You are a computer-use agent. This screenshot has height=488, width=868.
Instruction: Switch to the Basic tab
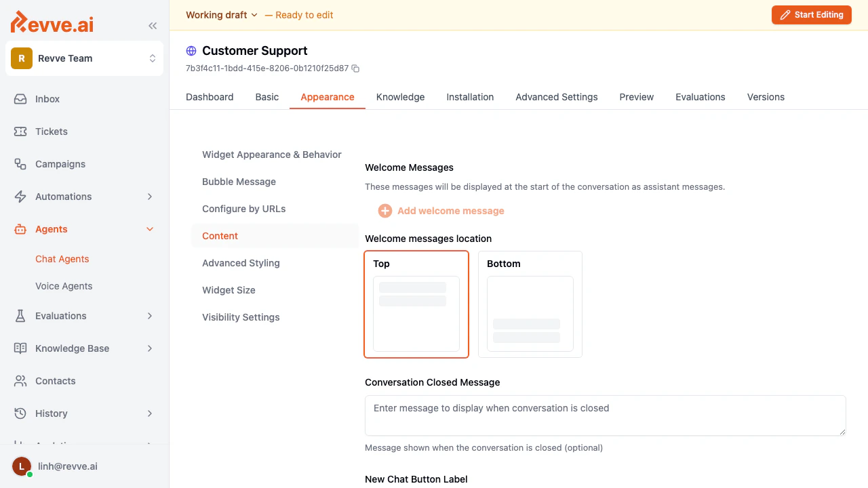[267, 97]
